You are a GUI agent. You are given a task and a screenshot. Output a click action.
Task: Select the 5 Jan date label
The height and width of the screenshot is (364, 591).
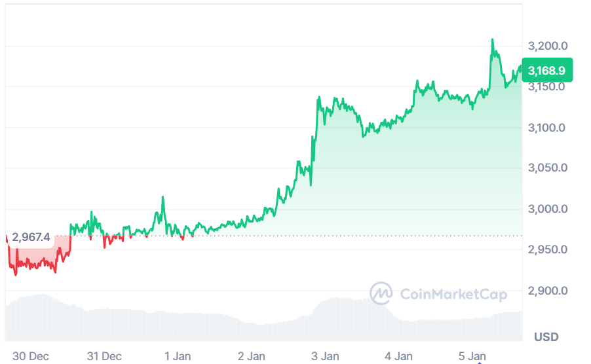pyautogui.click(x=472, y=356)
